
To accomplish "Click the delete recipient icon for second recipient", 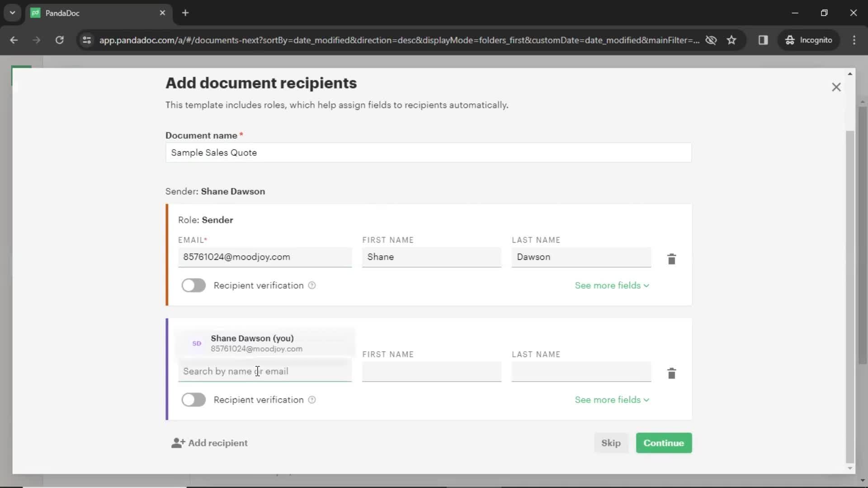I will 672,373.
